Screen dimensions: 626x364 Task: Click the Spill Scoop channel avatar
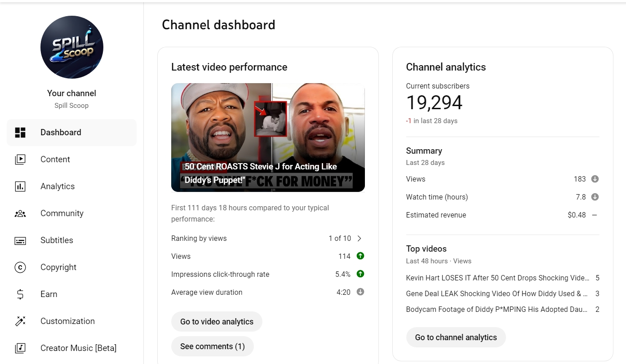[72, 47]
